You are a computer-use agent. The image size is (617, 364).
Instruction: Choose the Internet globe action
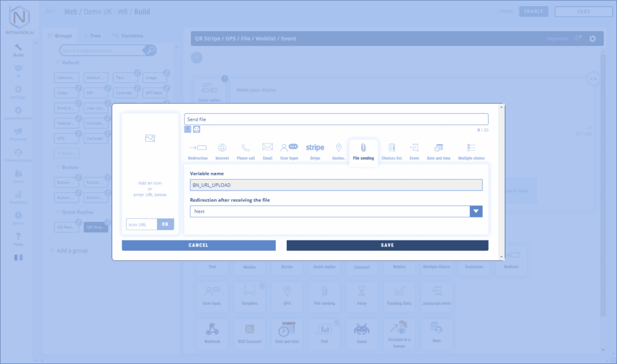pos(222,151)
